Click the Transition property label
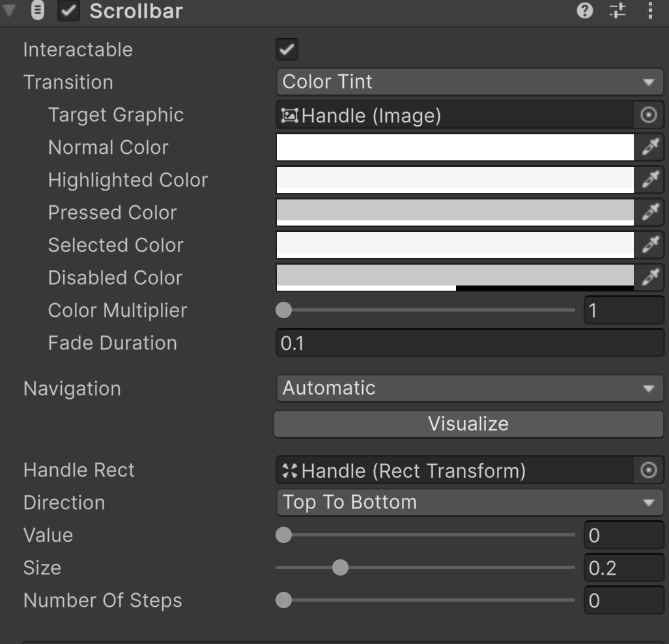The width and height of the screenshot is (669, 644). (68, 82)
